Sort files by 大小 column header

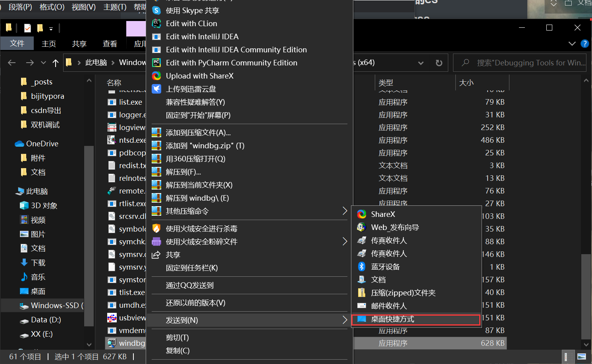(482, 82)
